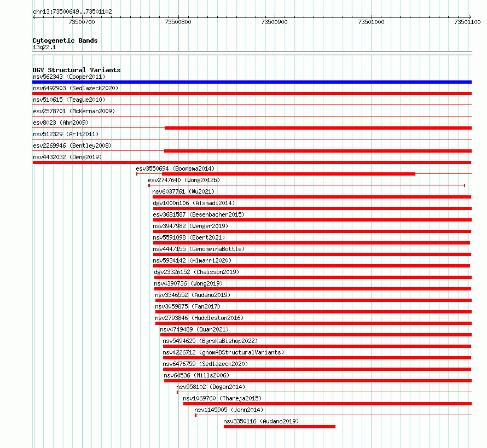Select nsv5934142 (Almarri2020) entry
The height and width of the screenshot is (448, 487).
pos(192,260)
